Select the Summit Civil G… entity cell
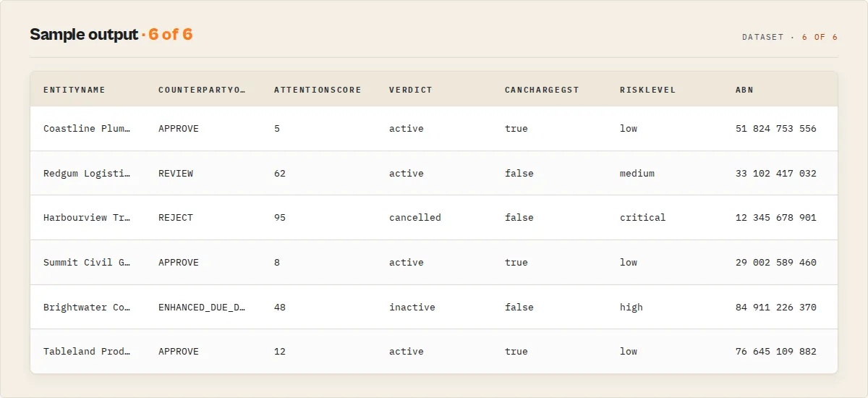This screenshot has width=868, height=398. (87, 263)
